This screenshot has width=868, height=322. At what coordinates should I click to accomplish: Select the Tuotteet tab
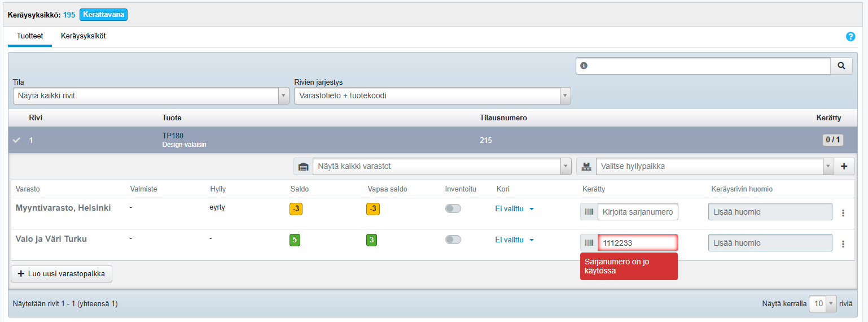coord(30,36)
